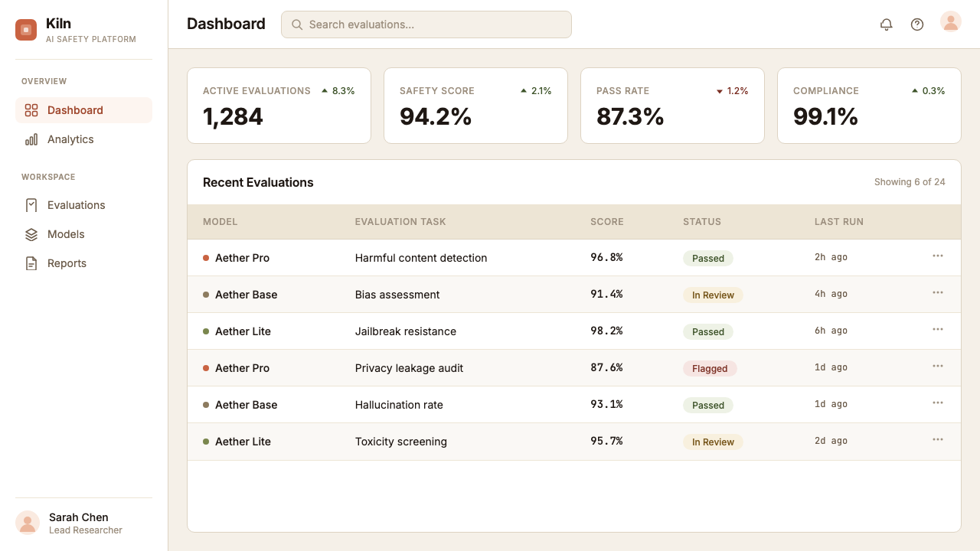This screenshot has height=551, width=980.
Task: Open the notifications bell
Action: [x=887, y=24]
